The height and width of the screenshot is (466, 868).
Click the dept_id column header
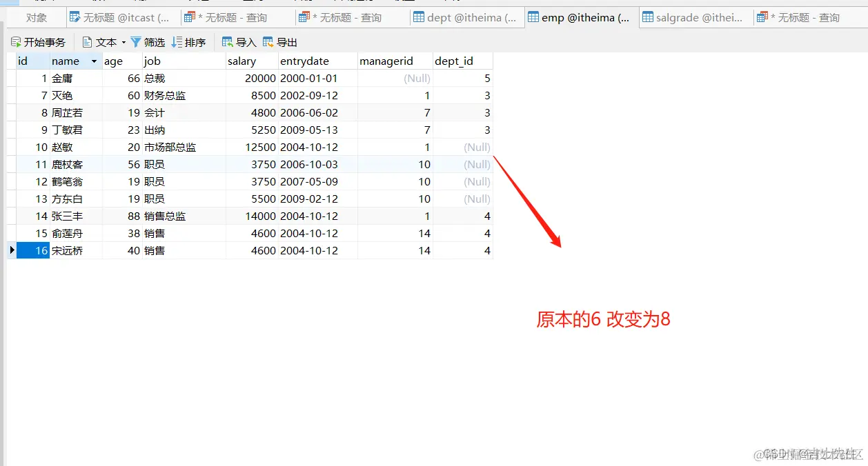[x=463, y=61]
